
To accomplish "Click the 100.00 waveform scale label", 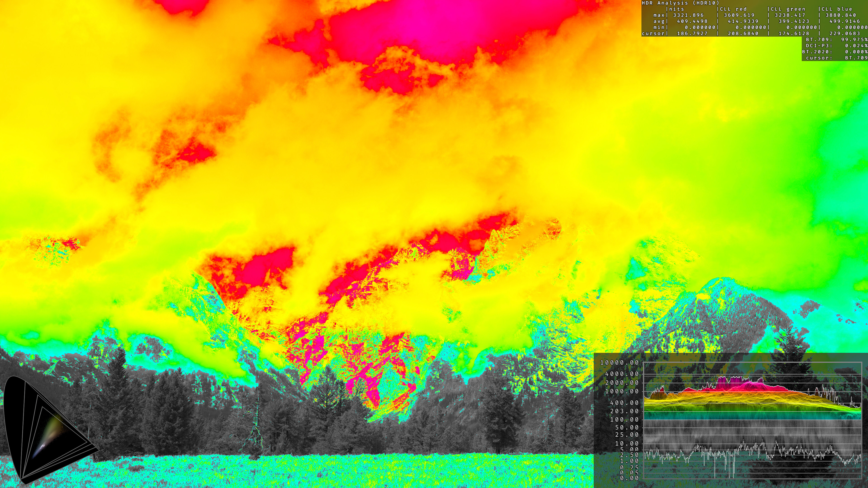I will click(x=624, y=420).
